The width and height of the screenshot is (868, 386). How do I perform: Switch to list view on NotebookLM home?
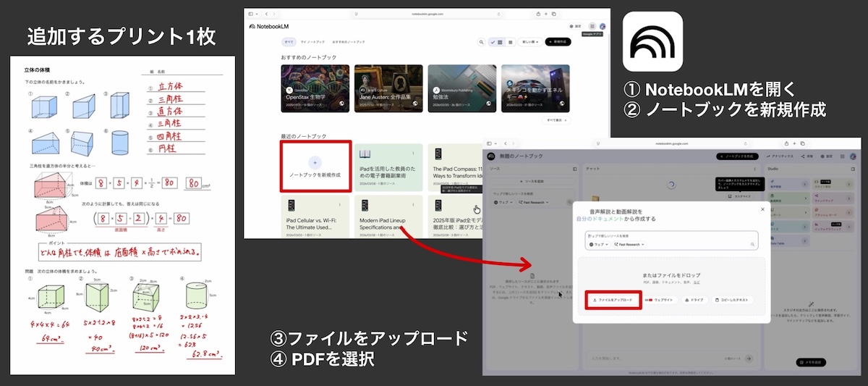pyautogui.click(x=510, y=42)
